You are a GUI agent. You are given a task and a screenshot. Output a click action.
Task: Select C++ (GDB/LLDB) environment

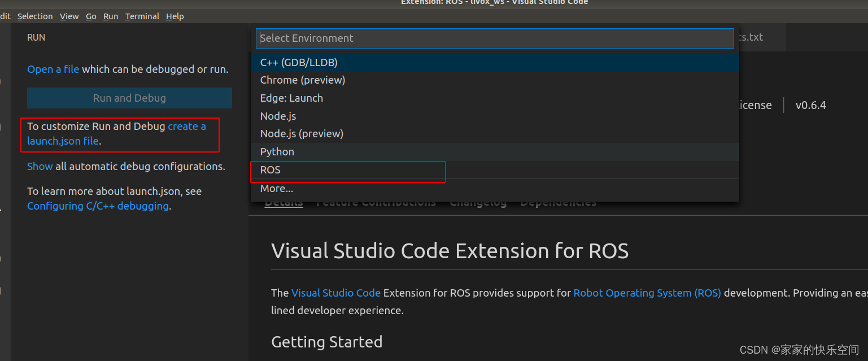[x=495, y=62]
